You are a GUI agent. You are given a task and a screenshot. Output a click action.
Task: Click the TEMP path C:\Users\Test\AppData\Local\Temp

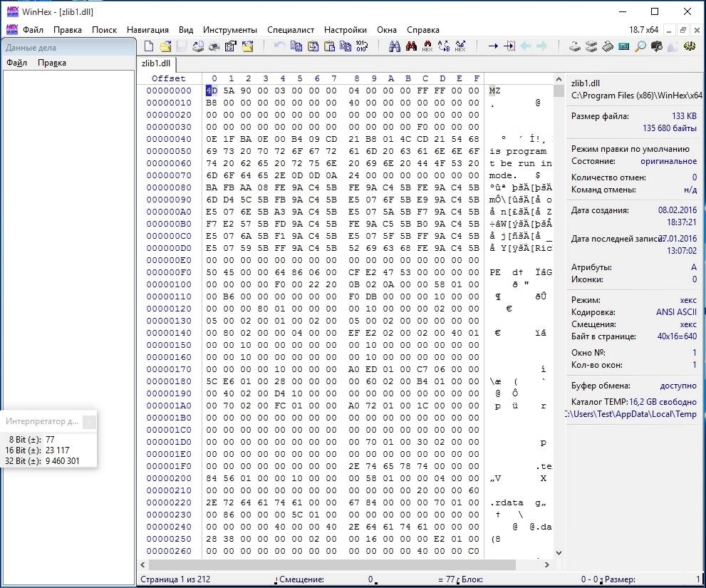click(x=632, y=413)
